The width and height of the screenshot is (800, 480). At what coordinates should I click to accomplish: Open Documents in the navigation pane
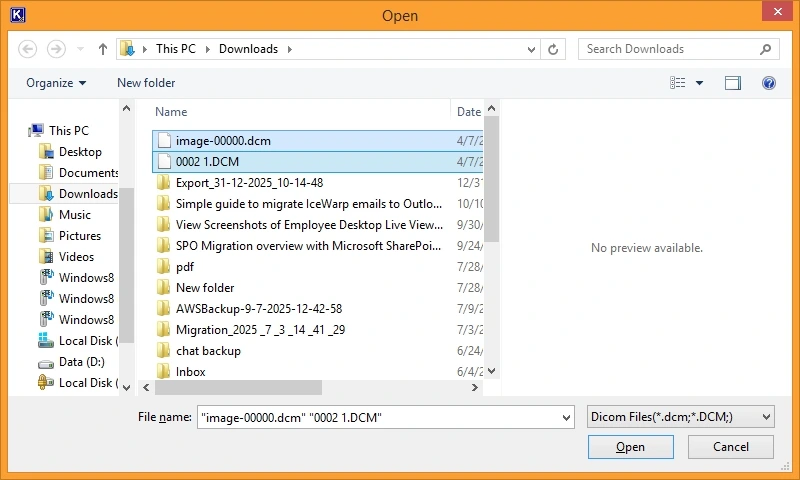click(88, 172)
